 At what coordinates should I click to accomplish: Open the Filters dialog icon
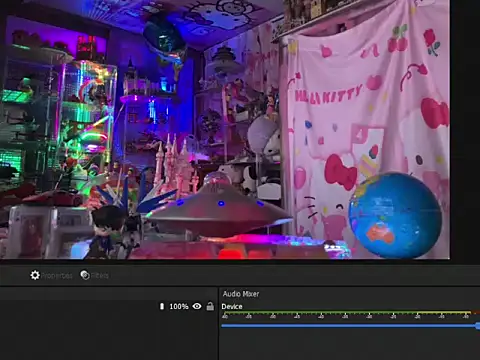click(85, 275)
